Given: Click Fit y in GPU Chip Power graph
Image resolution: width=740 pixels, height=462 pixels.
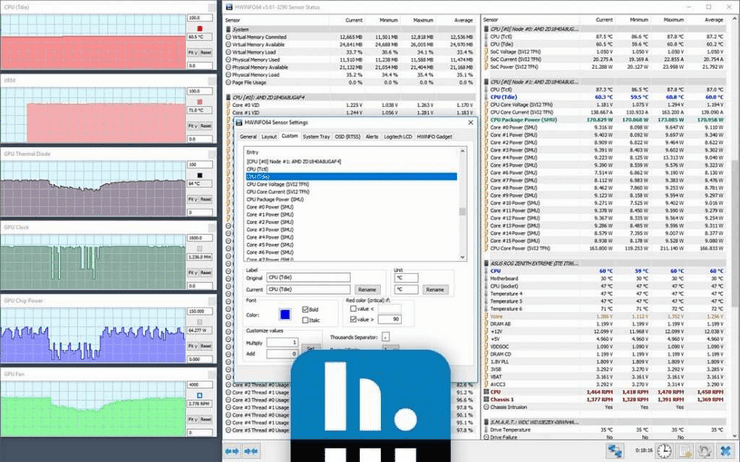Looking at the screenshot, I should point(193,346).
